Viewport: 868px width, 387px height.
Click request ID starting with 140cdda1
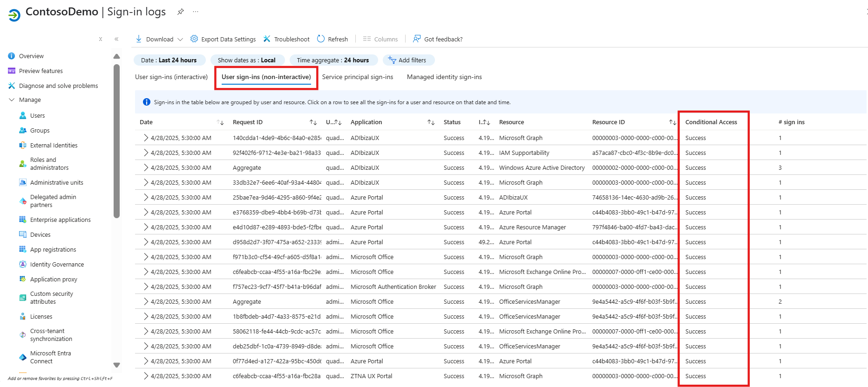click(277, 138)
